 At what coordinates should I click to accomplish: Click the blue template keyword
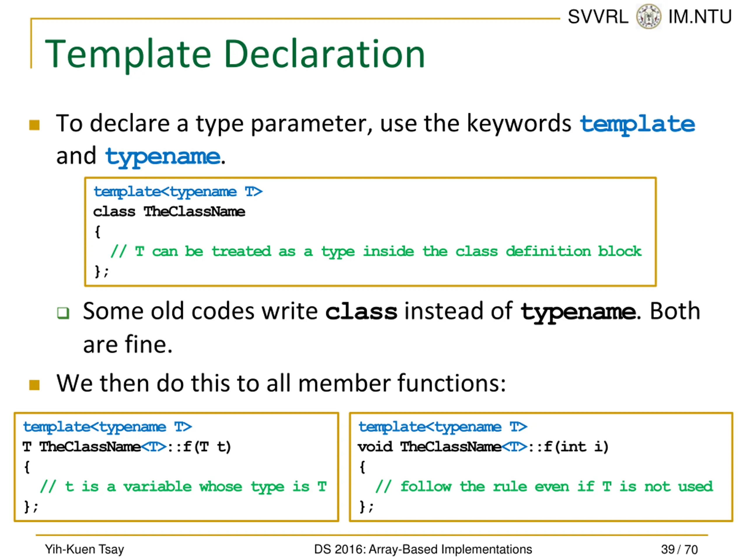coord(637,125)
